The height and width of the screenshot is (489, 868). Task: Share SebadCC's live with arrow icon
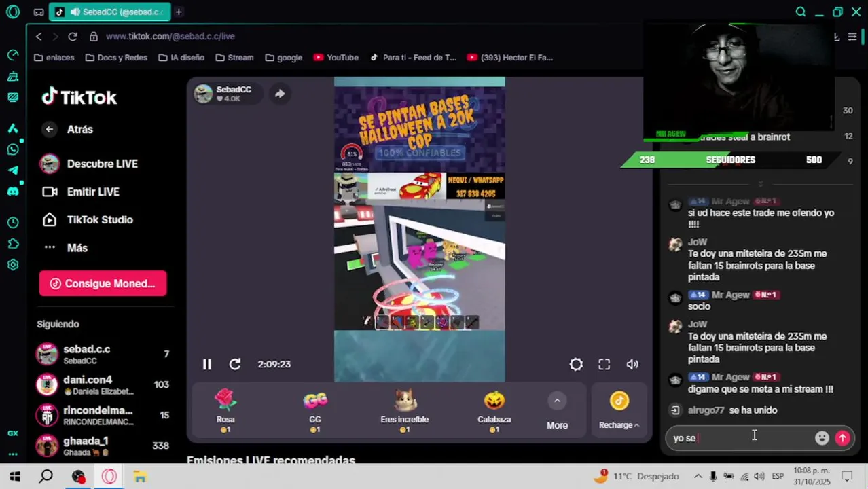click(x=280, y=94)
